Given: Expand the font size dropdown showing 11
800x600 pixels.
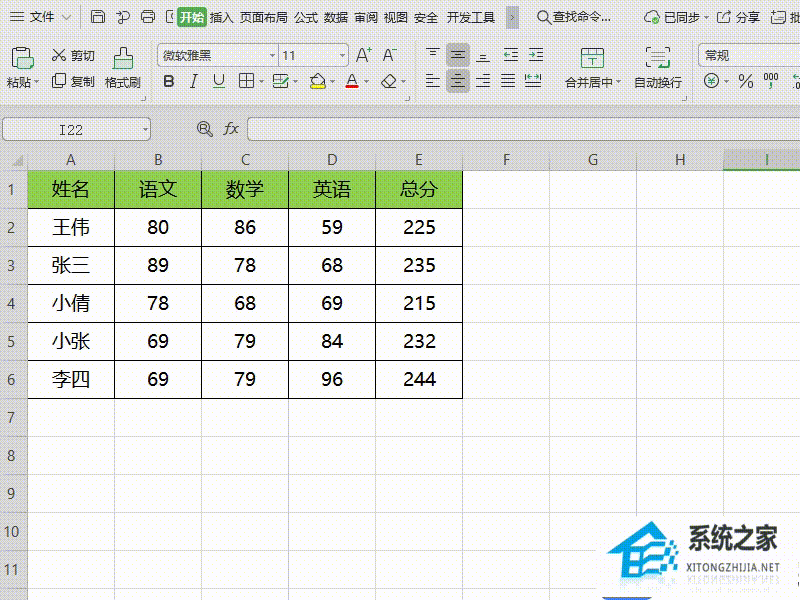Looking at the screenshot, I should click(x=343, y=56).
